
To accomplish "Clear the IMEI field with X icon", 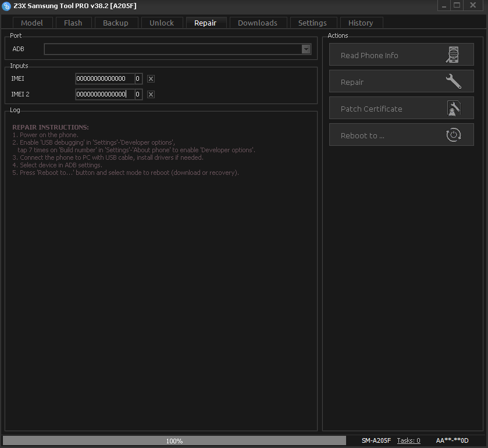I will coord(151,78).
